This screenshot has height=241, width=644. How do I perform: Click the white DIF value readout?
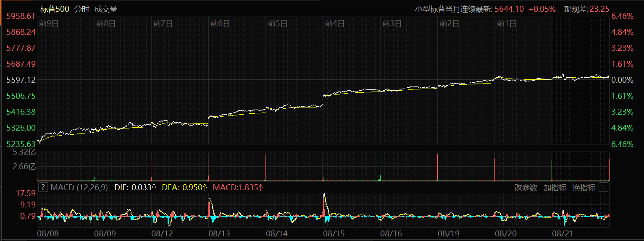coord(135,187)
